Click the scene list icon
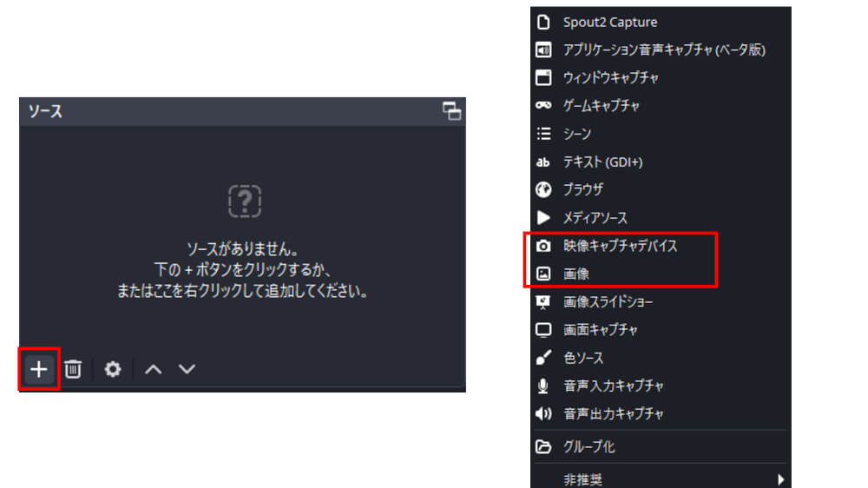The height and width of the screenshot is (488, 868). click(543, 134)
